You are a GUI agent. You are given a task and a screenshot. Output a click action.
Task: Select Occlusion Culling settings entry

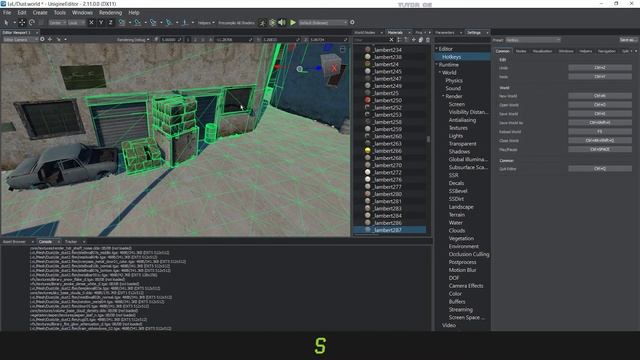[x=469, y=254]
